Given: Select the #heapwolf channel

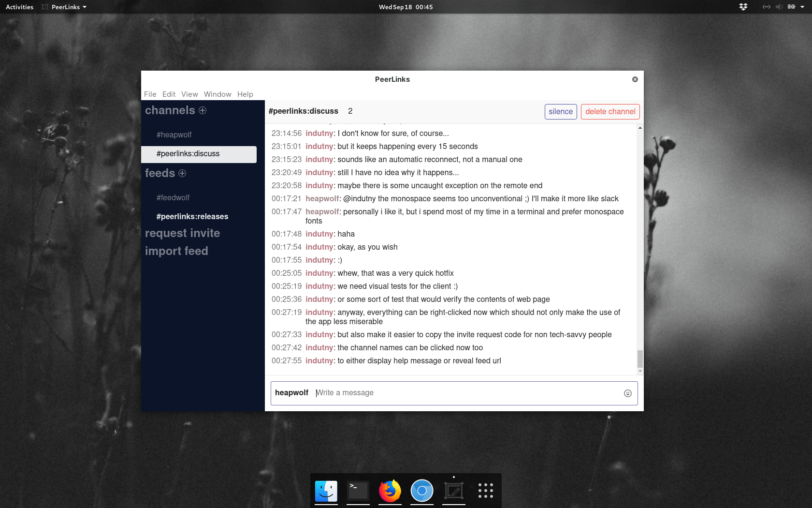Looking at the screenshot, I should point(174,135).
